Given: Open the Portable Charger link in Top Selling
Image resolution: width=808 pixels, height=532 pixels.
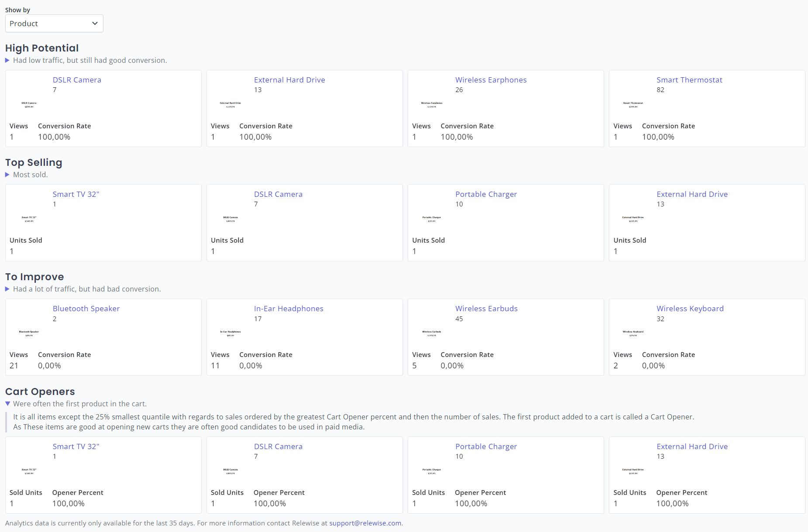Looking at the screenshot, I should pyautogui.click(x=486, y=194).
